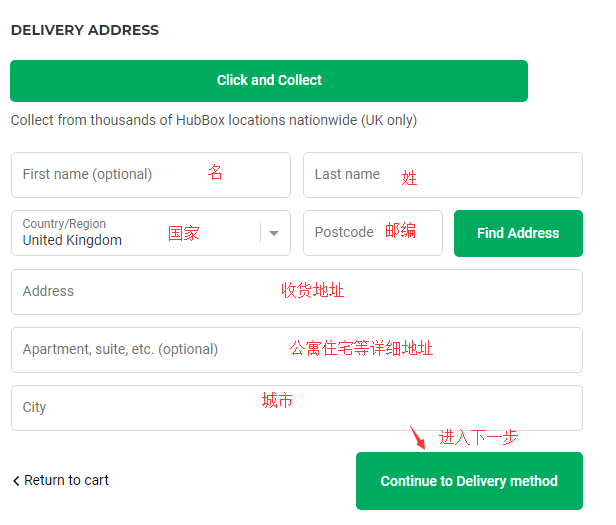Click the HubBox locations description text
616x525 pixels.
click(214, 120)
